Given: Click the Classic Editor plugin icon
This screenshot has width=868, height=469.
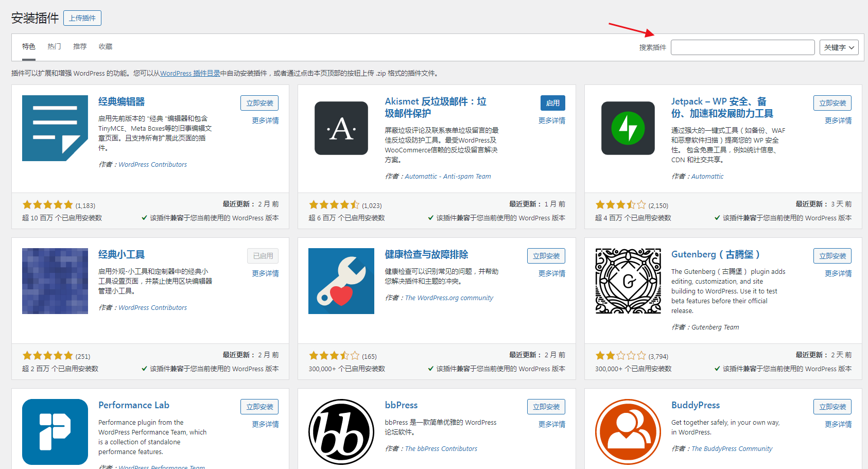Looking at the screenshot, I should [55, 128].
